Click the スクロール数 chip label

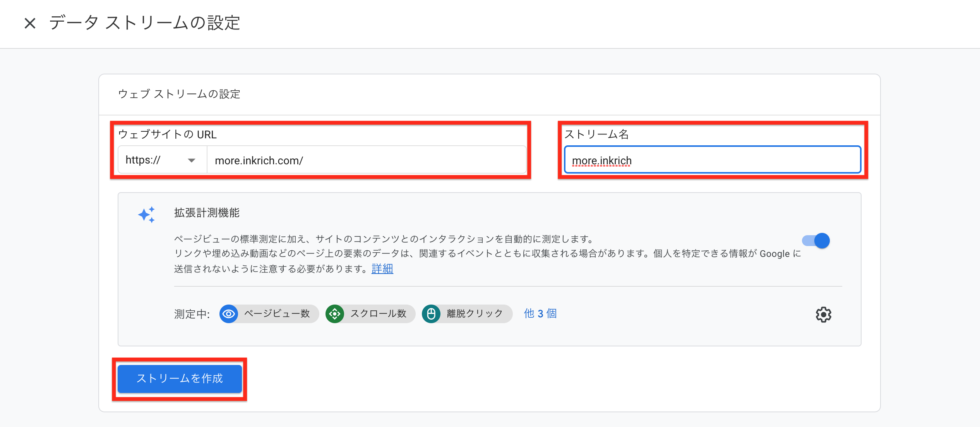(x=379, y=313)
